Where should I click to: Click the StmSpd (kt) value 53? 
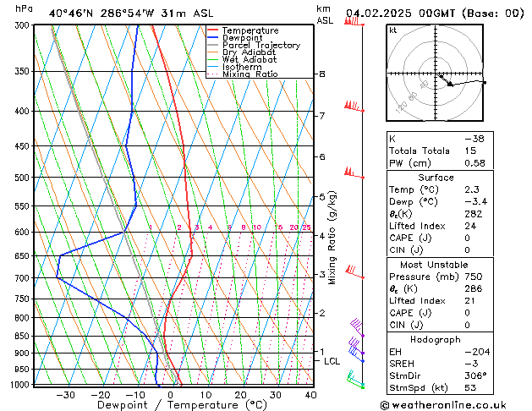point(470,388)
